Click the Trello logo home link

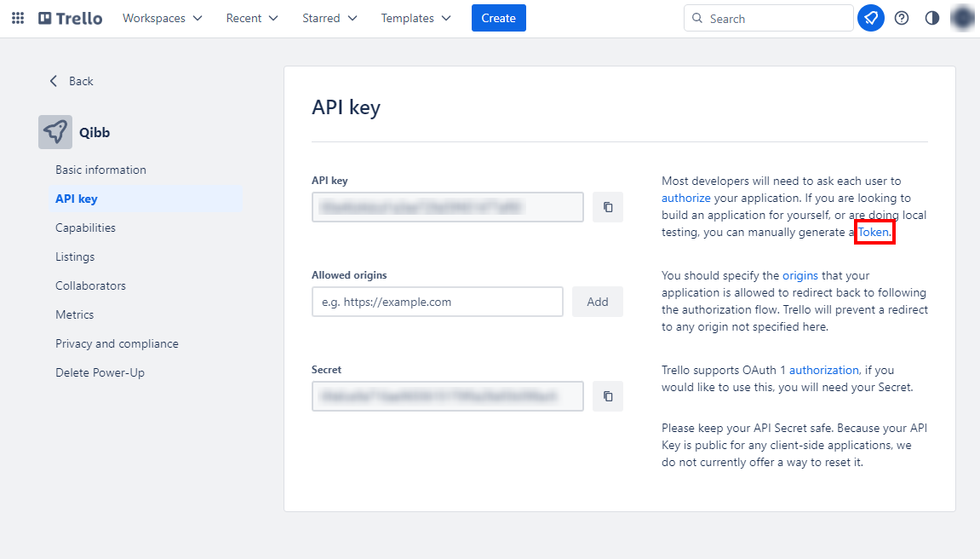coord(71,18)
